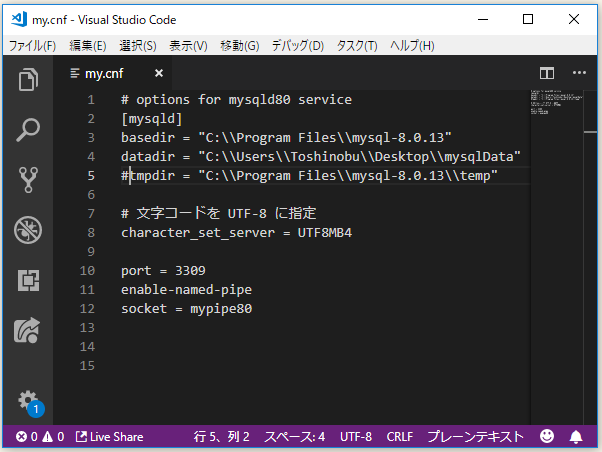Open the 選択(S) menu
602x452 pixels.
click(138, 46)
